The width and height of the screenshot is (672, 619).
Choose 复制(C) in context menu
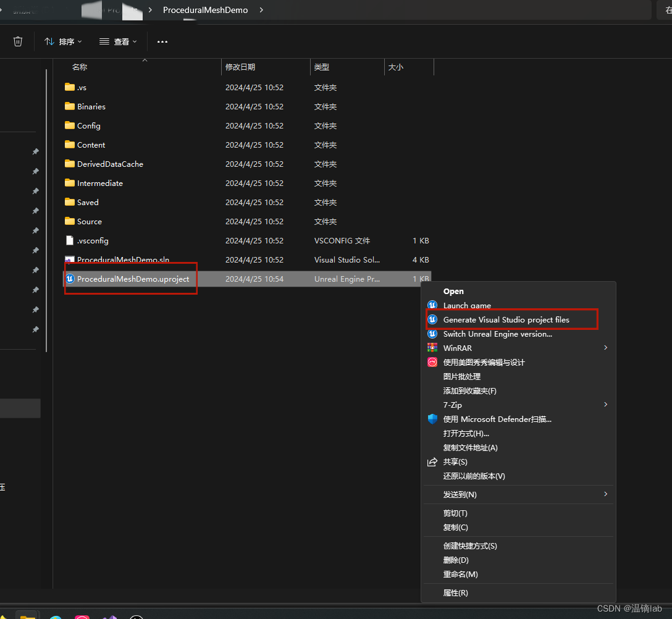click(456, 528)
